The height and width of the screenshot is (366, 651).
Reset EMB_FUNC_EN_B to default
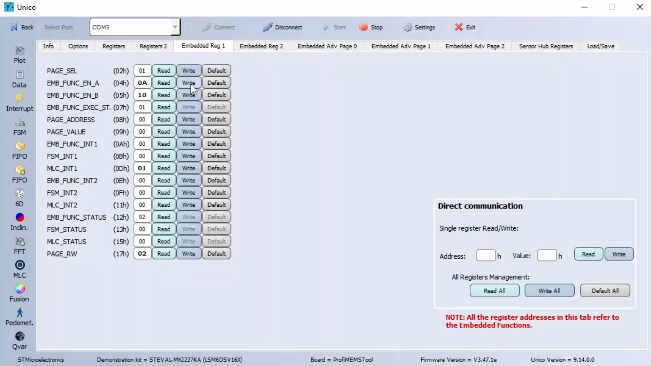pyautogui.click(x=216, y=95)
